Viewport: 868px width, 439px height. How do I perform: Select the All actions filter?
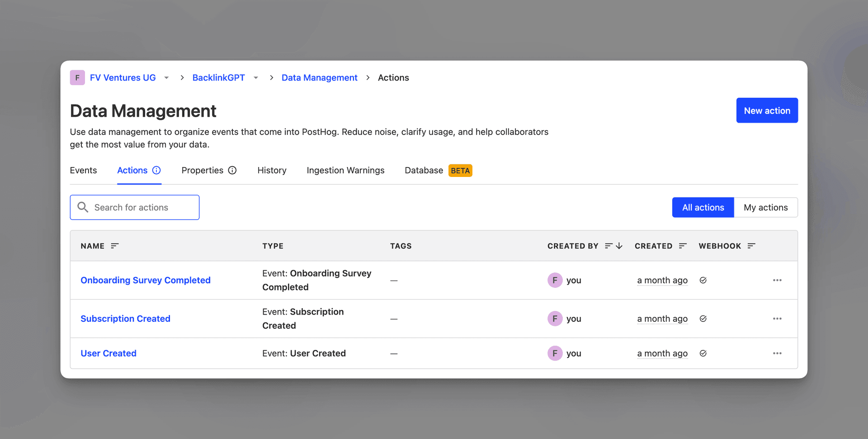pyautogui.click(x=703, y=207)
